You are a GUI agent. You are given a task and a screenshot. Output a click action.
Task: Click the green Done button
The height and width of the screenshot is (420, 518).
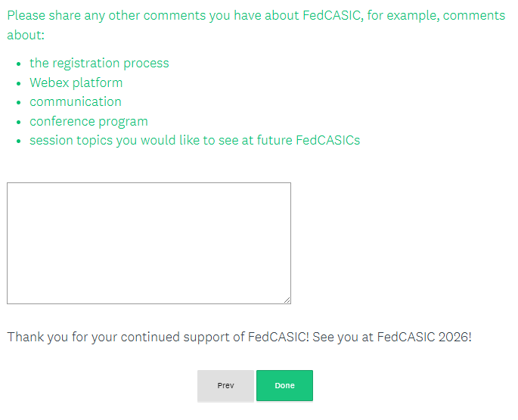(x=284, y=385)
